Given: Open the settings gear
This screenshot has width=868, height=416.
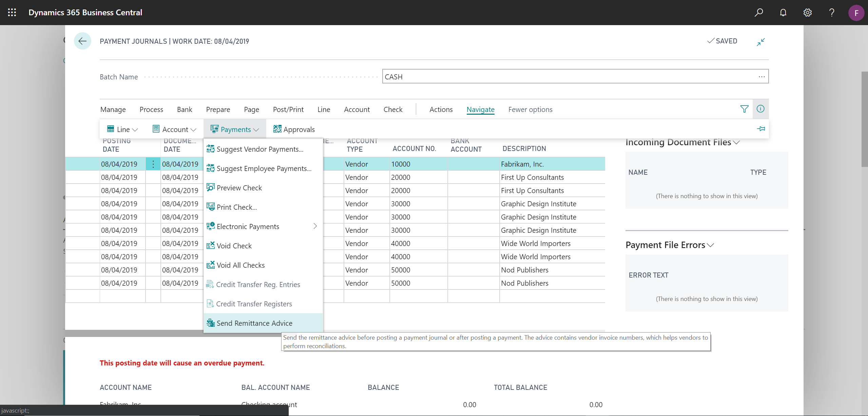Looking at the screenshot, I should point(807,13).
